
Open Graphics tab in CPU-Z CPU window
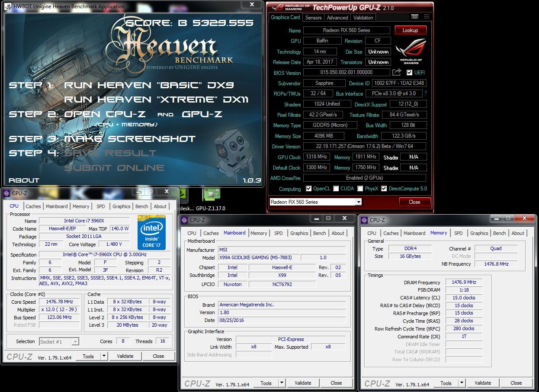pyautogui.click(x=122, y=206)
